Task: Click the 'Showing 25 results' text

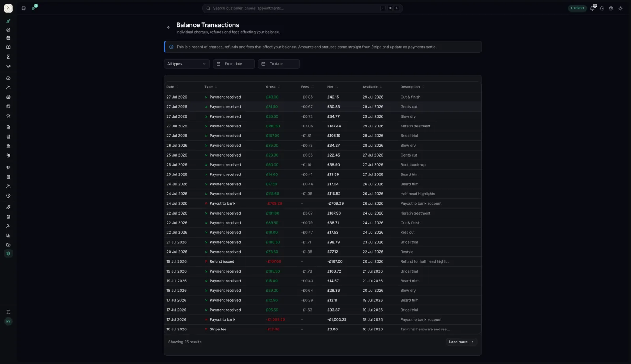Action: 185,342
